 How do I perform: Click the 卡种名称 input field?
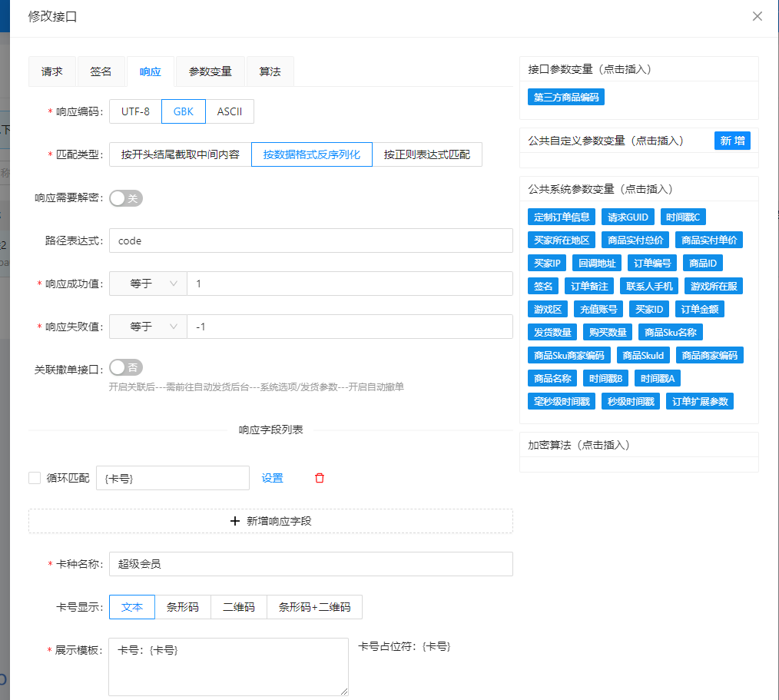[311, 564]
